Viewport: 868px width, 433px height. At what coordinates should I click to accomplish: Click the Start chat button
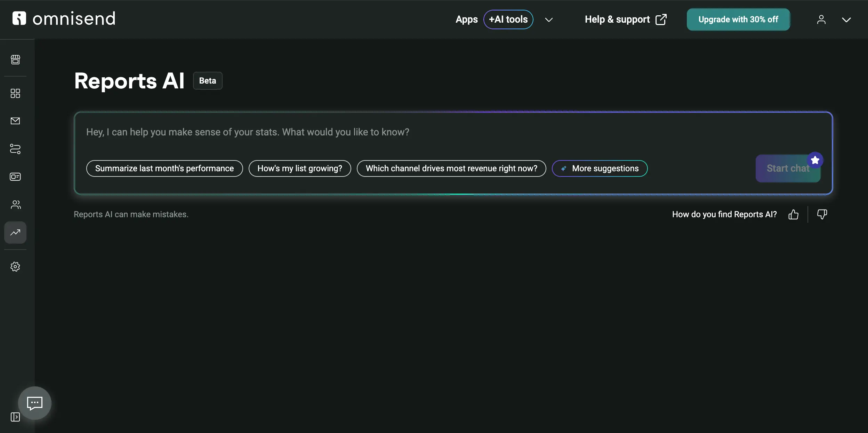(x=788, y=168)
